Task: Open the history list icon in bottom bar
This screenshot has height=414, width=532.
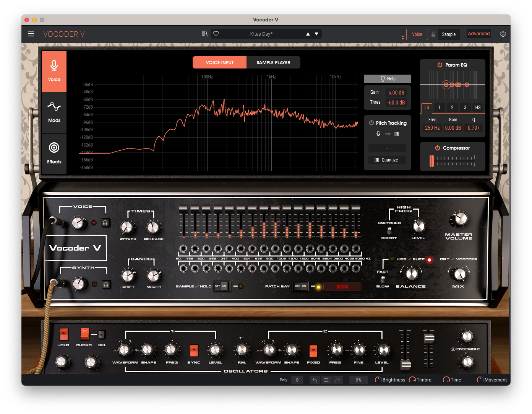Action: click(326, 380)
